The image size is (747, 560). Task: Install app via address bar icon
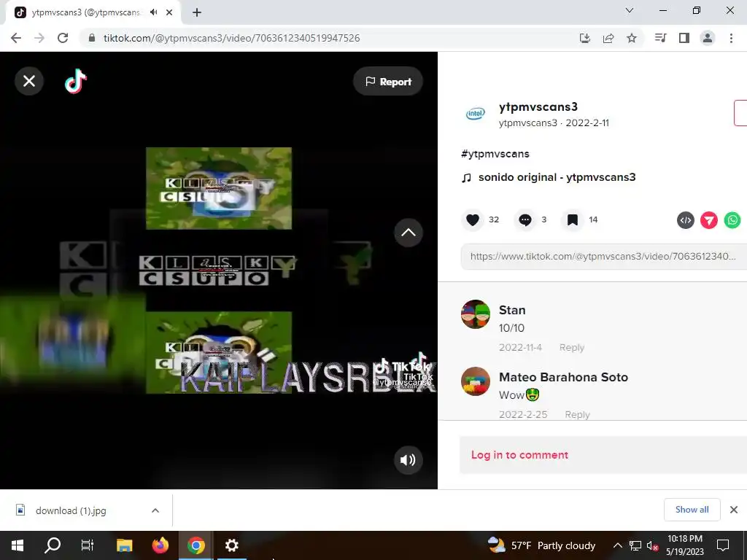coord(585,38)
